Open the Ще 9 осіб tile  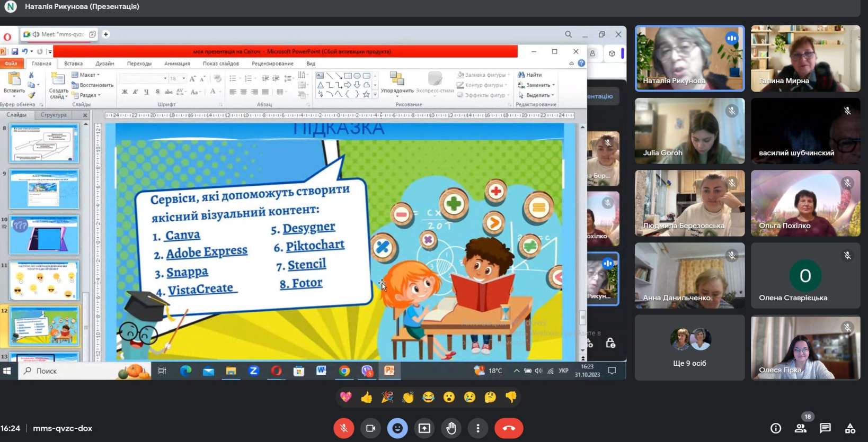pos(689,347)
